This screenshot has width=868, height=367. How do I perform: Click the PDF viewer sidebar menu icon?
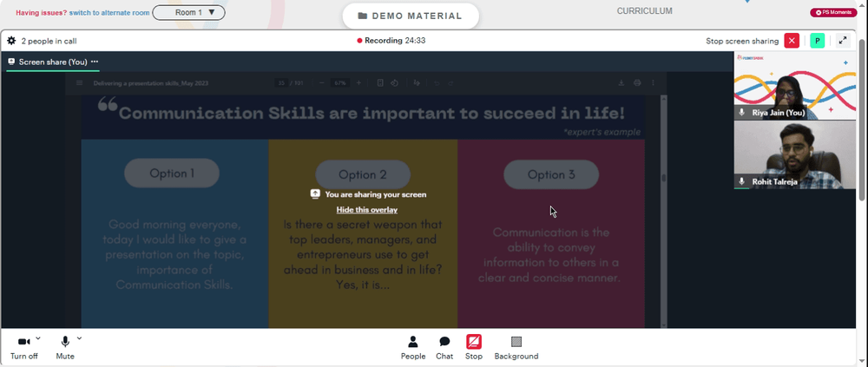pyautogui.click(x=79, y=83)
